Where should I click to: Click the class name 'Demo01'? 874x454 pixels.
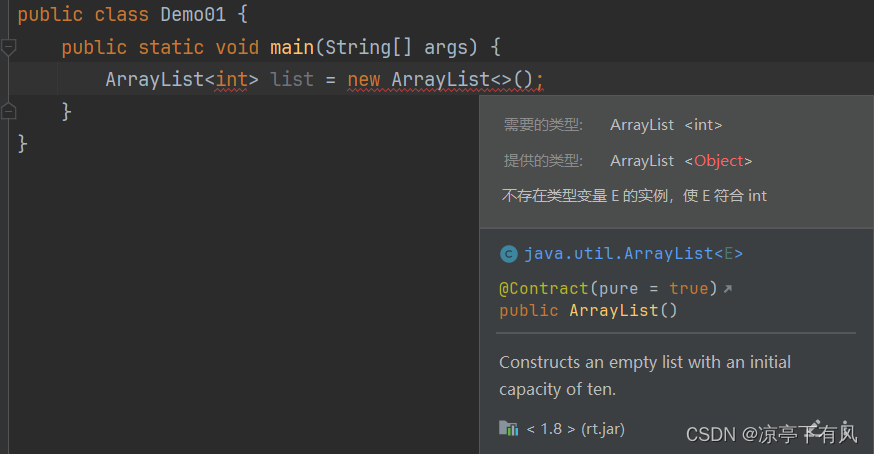point(193,15)
